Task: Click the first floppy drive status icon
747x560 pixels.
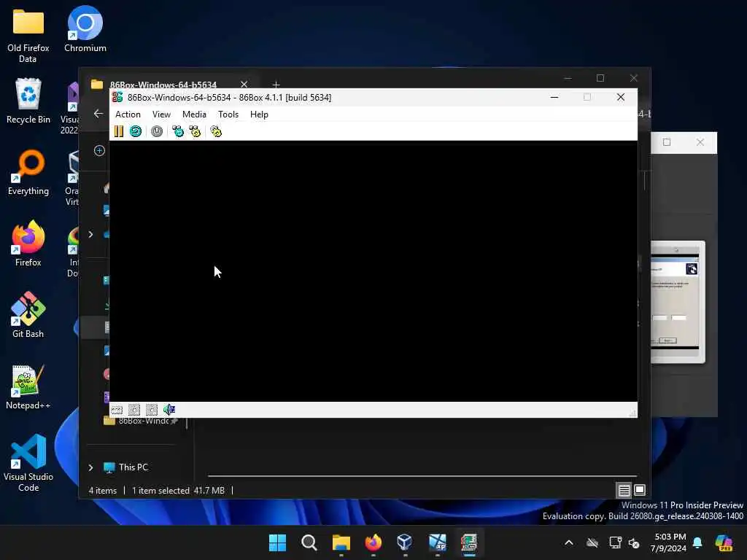Action: pos(134,410)
